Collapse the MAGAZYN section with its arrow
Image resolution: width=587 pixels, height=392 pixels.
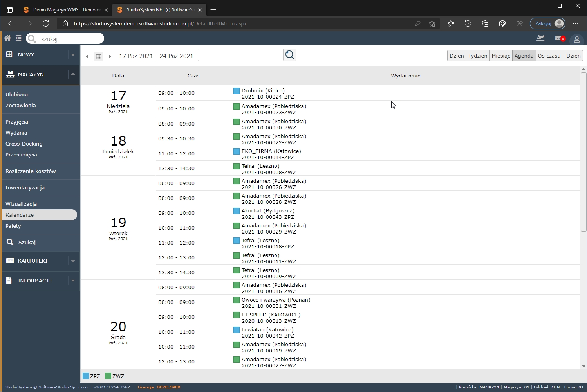[x=73, y=74]
